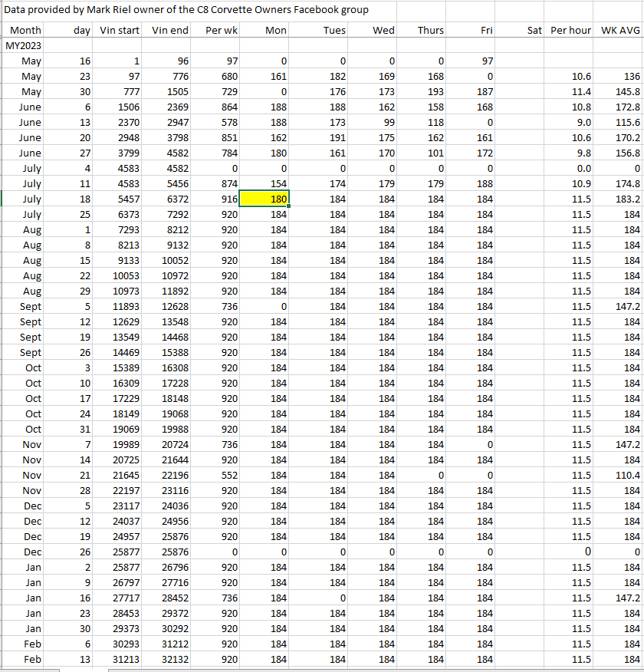Image resolution: width=644 pixels, height=672 pixels.
Task: Select the Month column header cell
Action: [25, 31]
